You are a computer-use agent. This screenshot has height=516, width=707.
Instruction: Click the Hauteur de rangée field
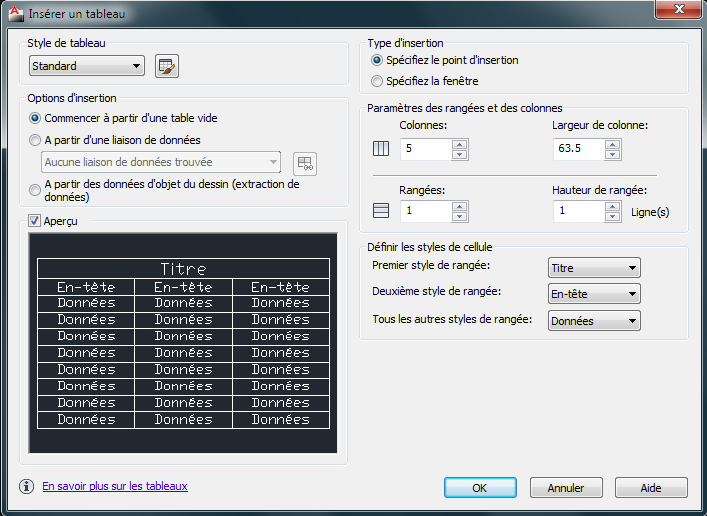(579, 211)
